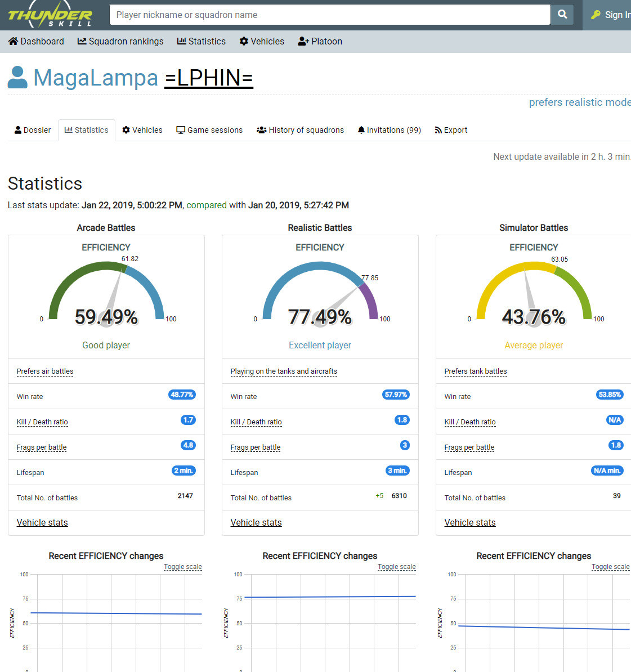The height and width of the screenshot is (672, 631).
Task: Click Realistic total battles value 6310
Action: tap(399, 496)
